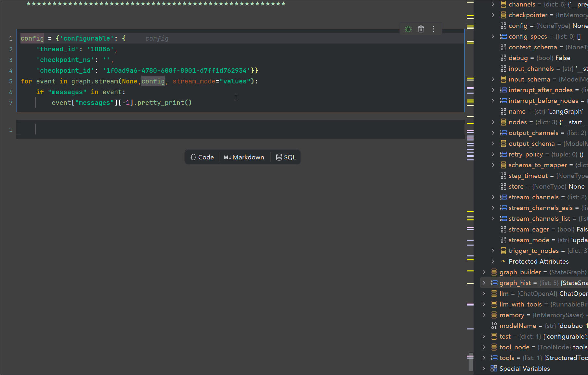Expand the memory variable node
The height and width of the screenshot is (375, 588).
point(484,315)
